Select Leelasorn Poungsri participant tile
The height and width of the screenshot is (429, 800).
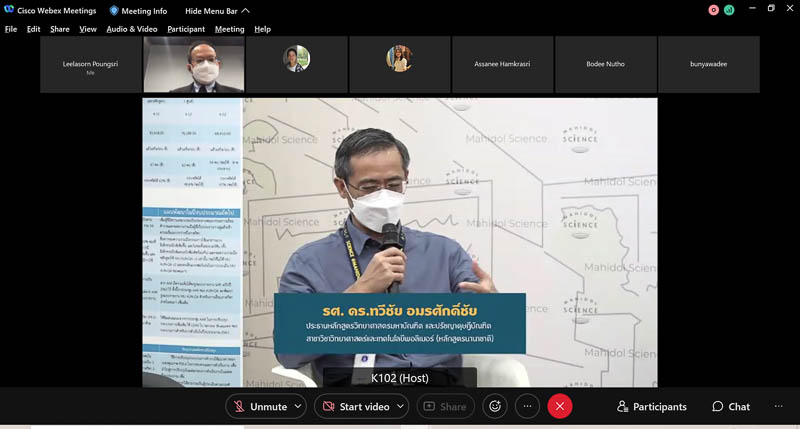point(90,65)
